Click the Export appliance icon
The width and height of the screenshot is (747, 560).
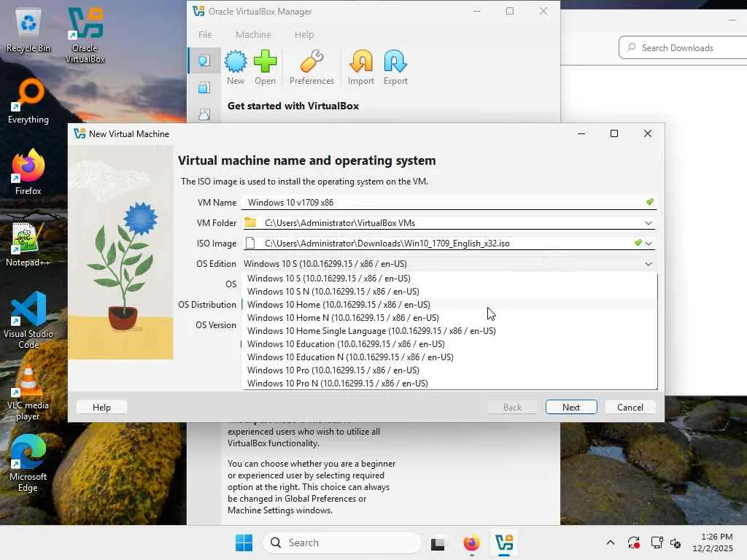[x=395, y=68]
